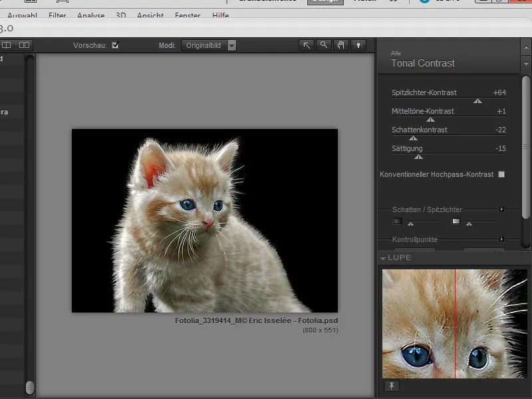Image resolution: width=532 pixels, height=399 pixels.
Task: Open the Modi Originalbild dropdown
Action: click(x=209, y=45)
